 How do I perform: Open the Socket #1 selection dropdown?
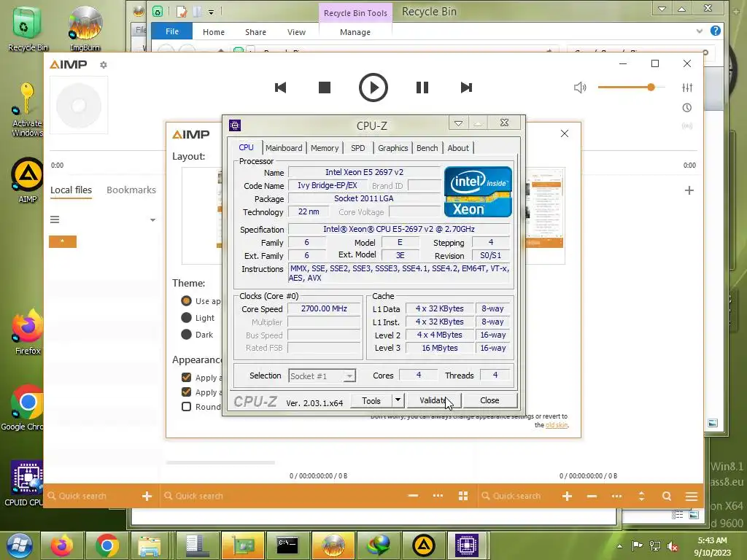pyautogui.click(x=322, y=376)
